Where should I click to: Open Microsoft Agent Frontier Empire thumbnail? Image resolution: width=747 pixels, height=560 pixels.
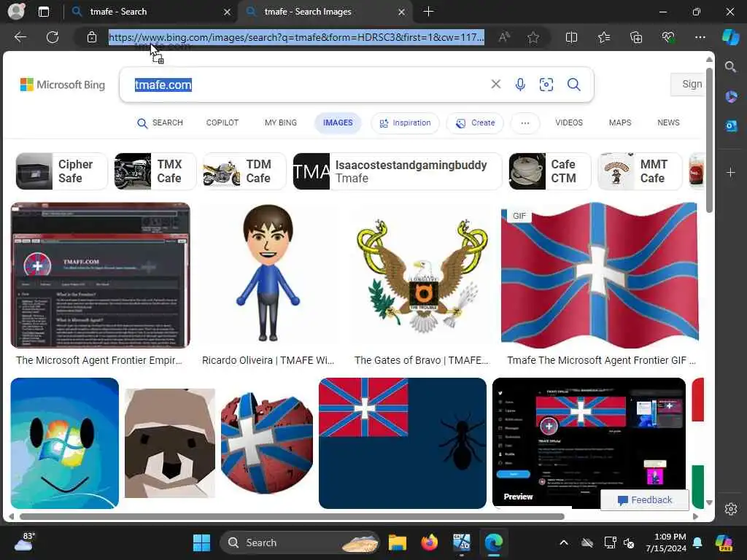coord(100,275)
